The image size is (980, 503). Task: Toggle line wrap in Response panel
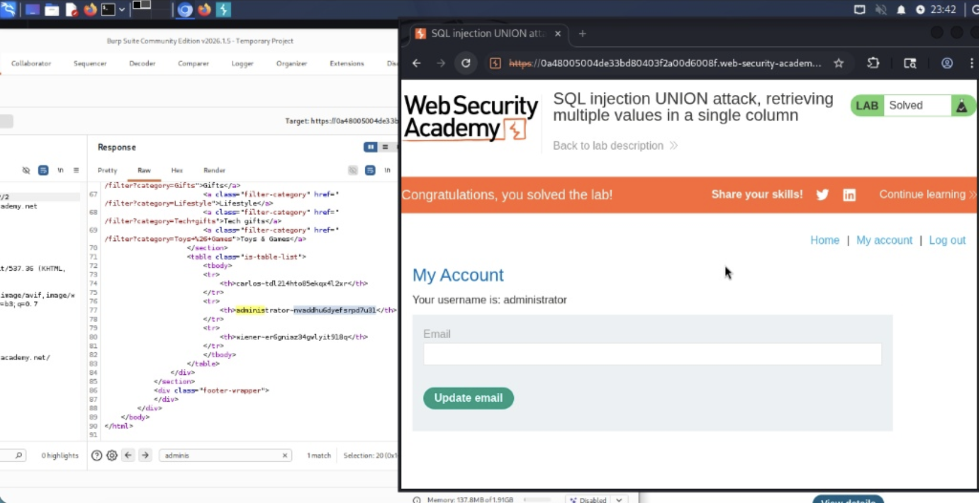click(x=370, y=170)
